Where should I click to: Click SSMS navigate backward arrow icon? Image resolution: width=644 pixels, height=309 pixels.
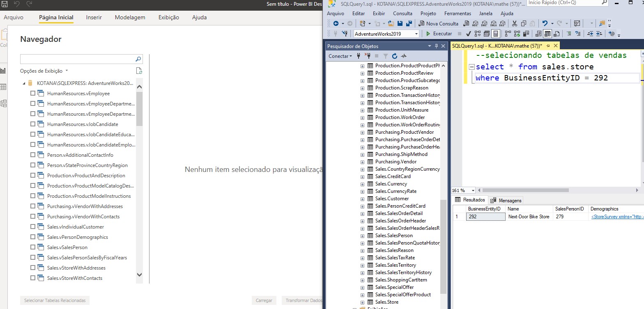tap(336, 23)
